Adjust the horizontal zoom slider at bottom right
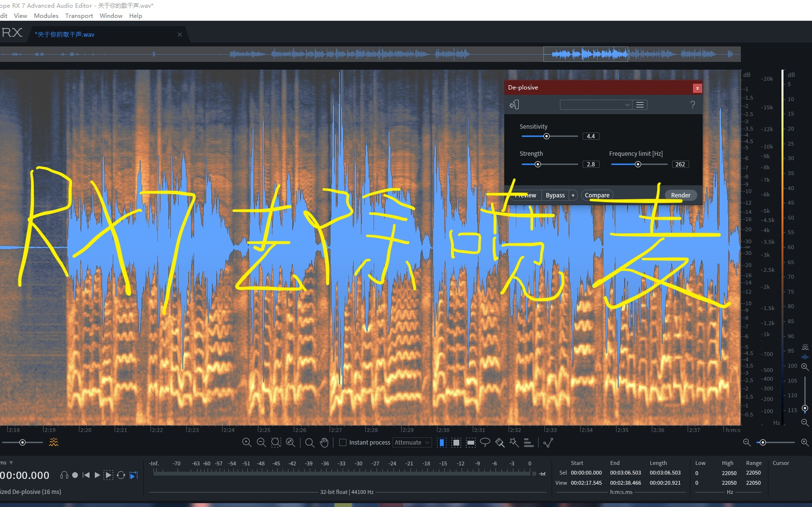 coord(763,442)
